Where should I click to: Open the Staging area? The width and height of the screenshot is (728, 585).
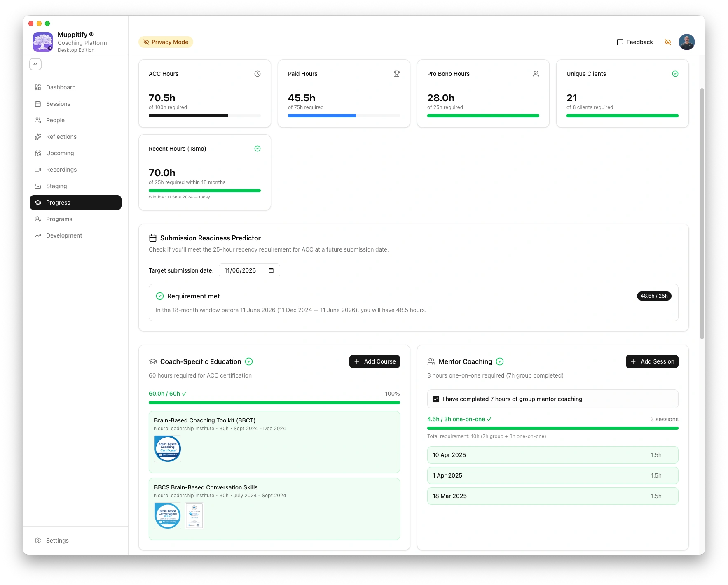pyautogui.click(x=56, y=186)
